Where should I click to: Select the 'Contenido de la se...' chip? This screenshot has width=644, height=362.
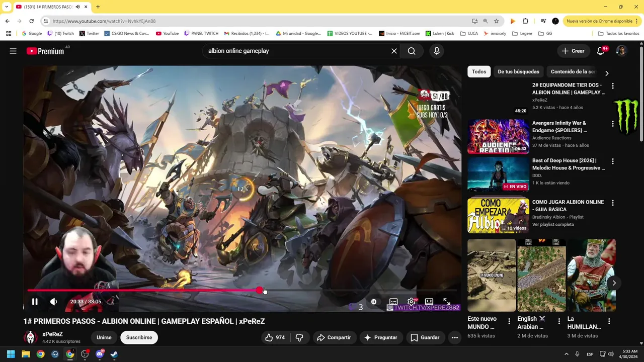coord(573,71)
